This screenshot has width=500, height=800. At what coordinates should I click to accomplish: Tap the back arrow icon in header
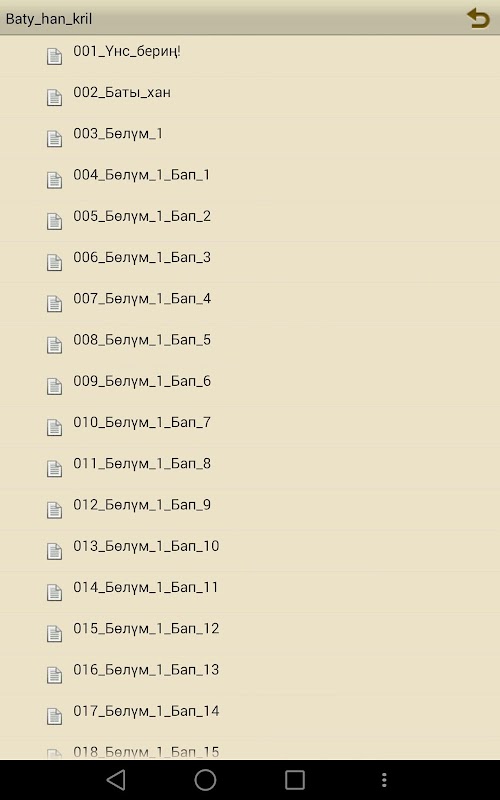click(x=478, y=18)
